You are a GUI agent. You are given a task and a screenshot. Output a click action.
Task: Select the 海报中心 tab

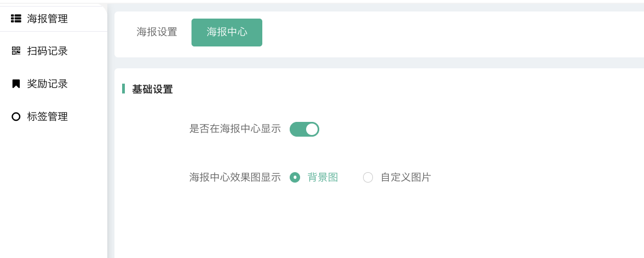(x=227, y=32)
